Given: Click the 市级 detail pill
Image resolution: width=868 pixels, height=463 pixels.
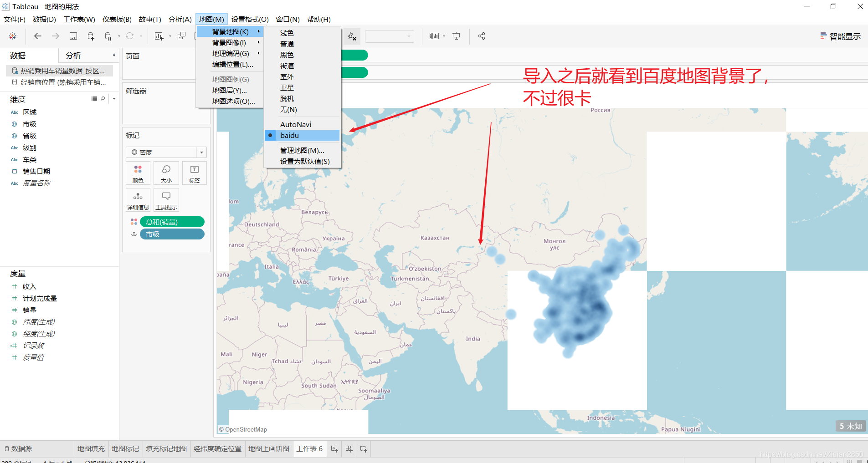Looking at the screenshot, I should point(172,234).
